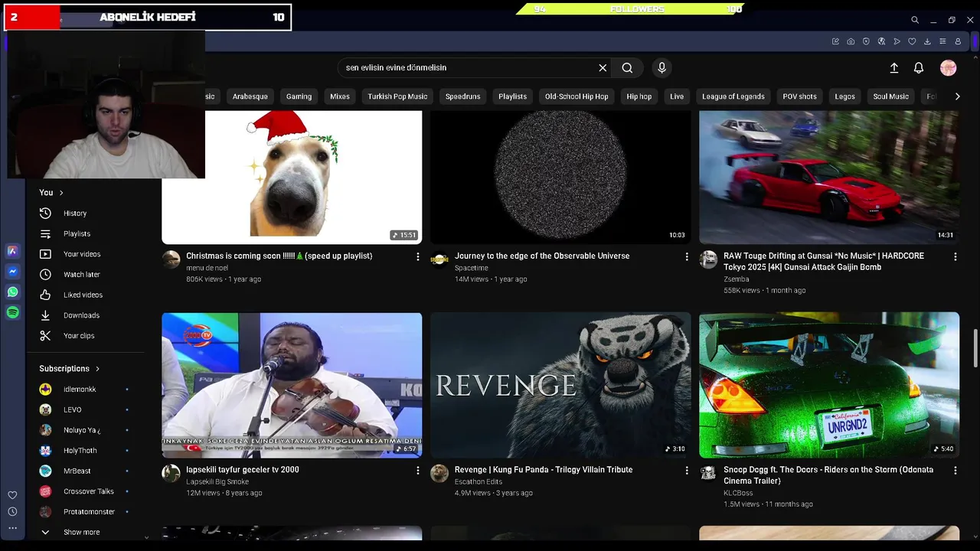Open Messenger in the Opera sidebar
This screenshot has width=980, height=551.
[12, 272]
